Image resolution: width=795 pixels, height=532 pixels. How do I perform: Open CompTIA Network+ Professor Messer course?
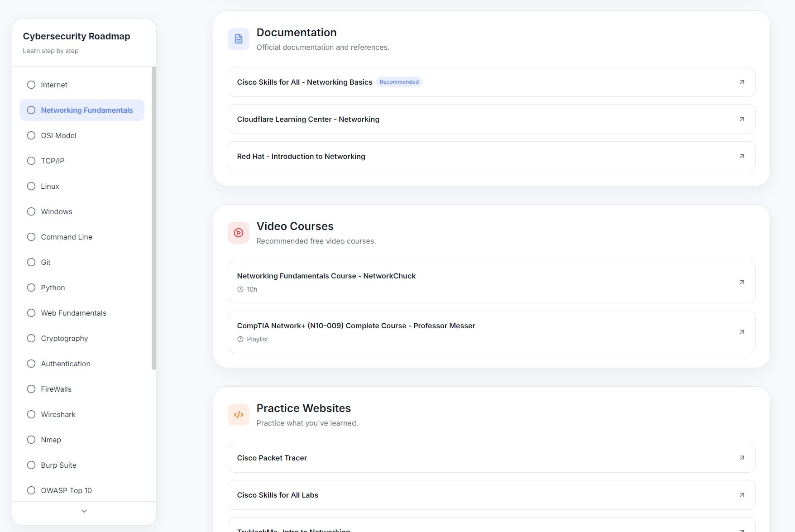pos(491,332)
